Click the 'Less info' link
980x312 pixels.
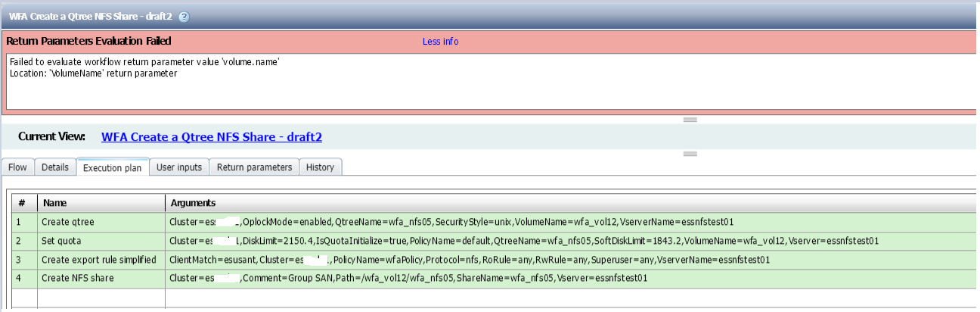tap(441, 42)
